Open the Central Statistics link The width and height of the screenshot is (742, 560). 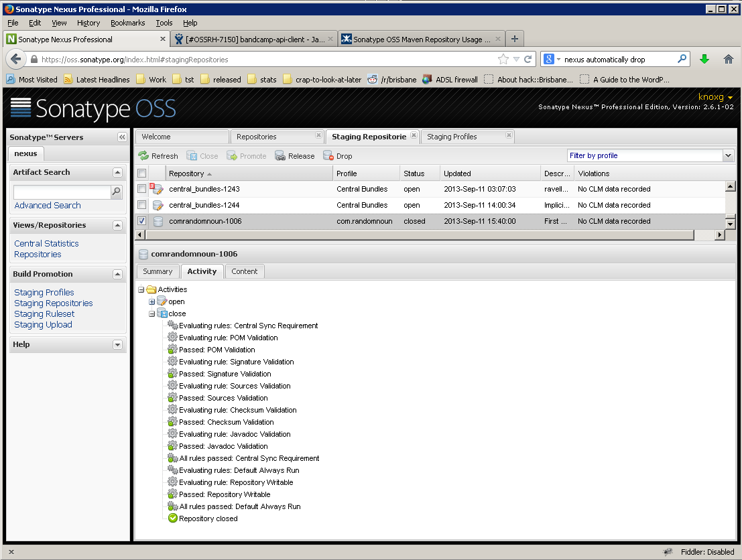(46, 244)
